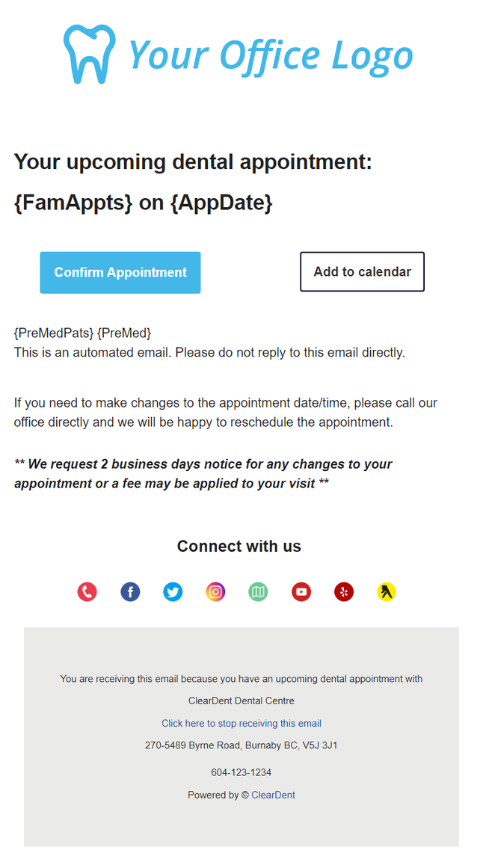Open the Instagram icon
The image size is (486, 868).
pos(215,592)
